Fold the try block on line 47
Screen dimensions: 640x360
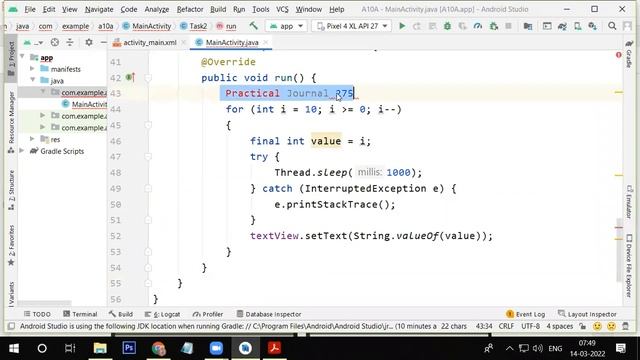click(x=148, y=157)
